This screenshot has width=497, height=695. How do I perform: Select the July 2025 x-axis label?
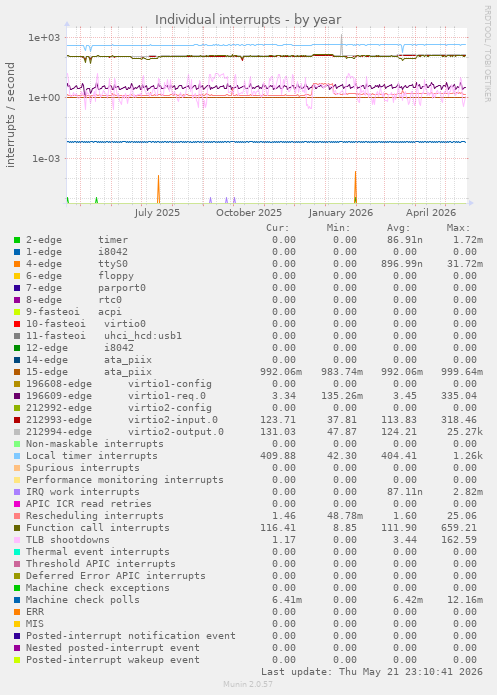(157, 213)
